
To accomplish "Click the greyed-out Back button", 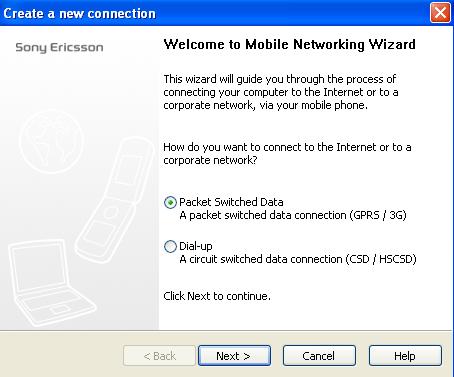I will 159,356.
